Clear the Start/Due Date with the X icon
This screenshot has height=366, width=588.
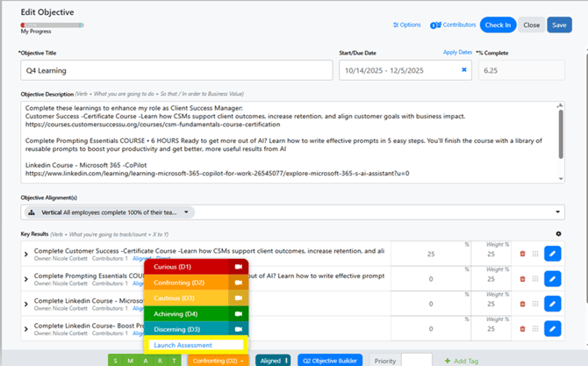[464, 70]
